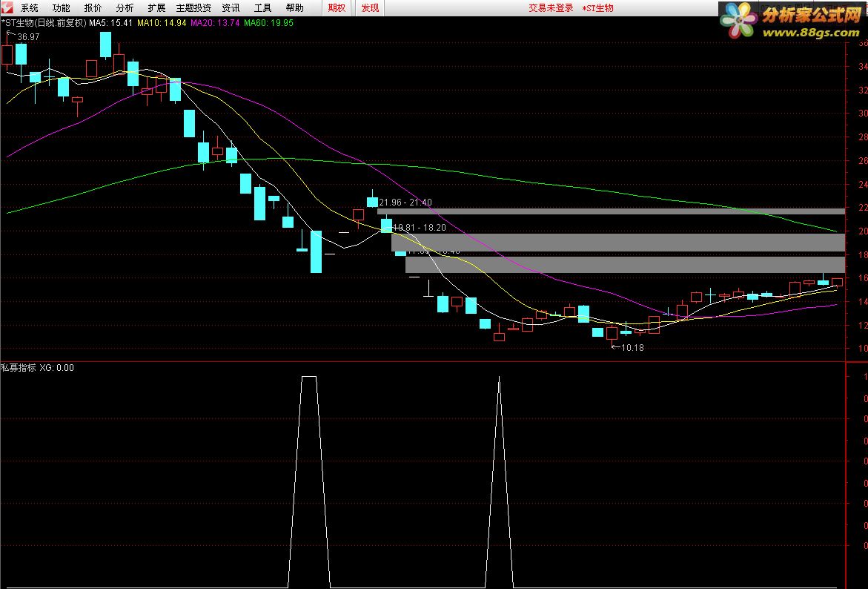Click the *ST生物(日线.前复权) chart title
Viewport: 868px width, 589px height.
click(x=44, y=23)
